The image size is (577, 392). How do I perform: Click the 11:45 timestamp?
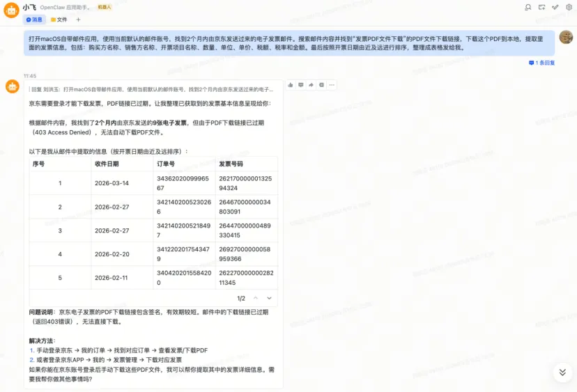[30, 76]
